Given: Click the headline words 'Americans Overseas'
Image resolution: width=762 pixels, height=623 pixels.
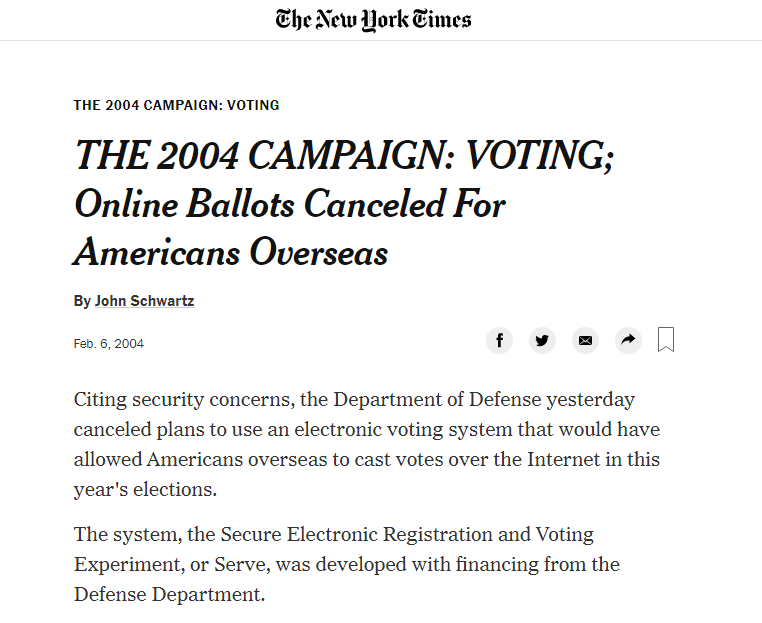Looking at the screenshot, I should pos(231,253).
